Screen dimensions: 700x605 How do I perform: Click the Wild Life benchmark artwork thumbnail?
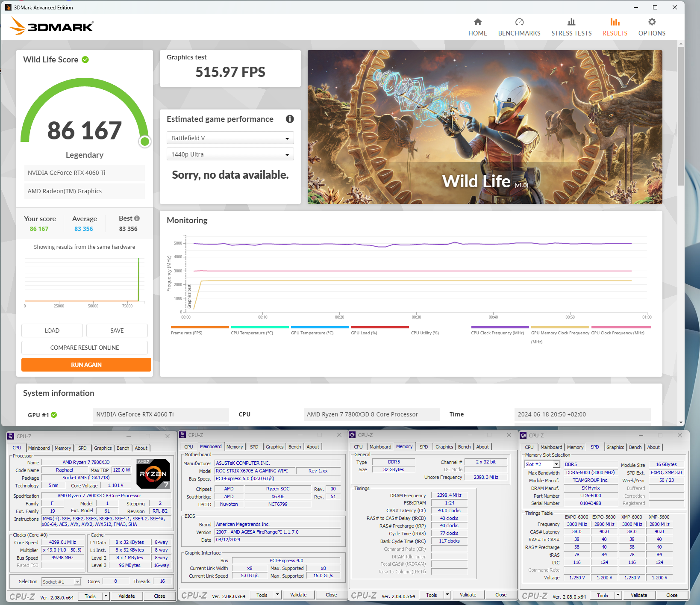(485, 127)
